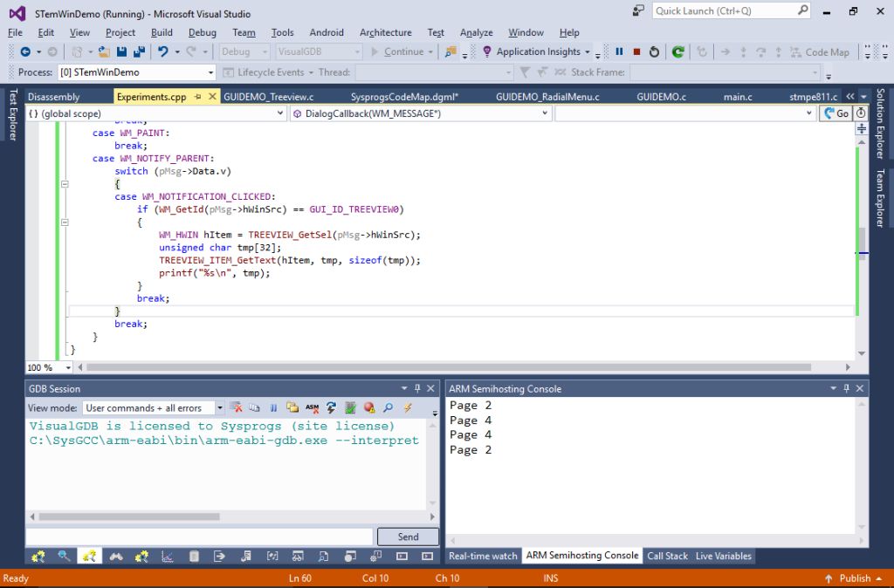Open the DialogCallback(WM_MESSAGE*) member dropdown

click(x=419, y=113)
